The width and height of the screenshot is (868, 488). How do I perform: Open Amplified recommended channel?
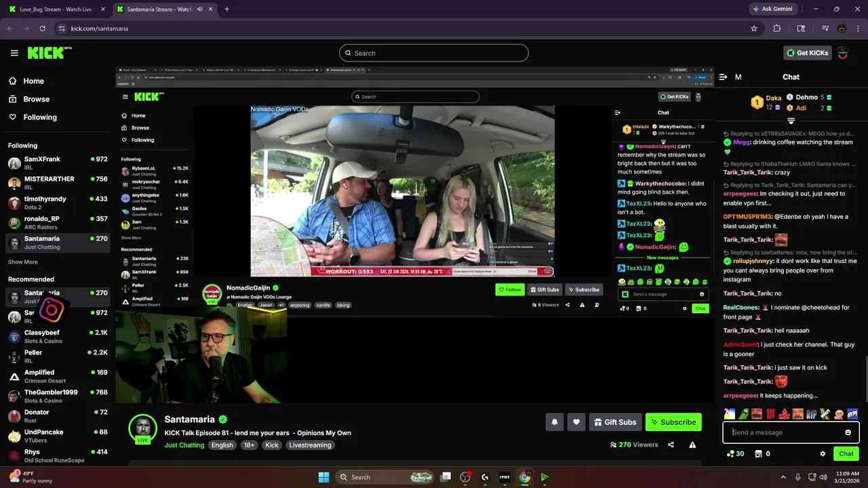click(x=58, y=376)
